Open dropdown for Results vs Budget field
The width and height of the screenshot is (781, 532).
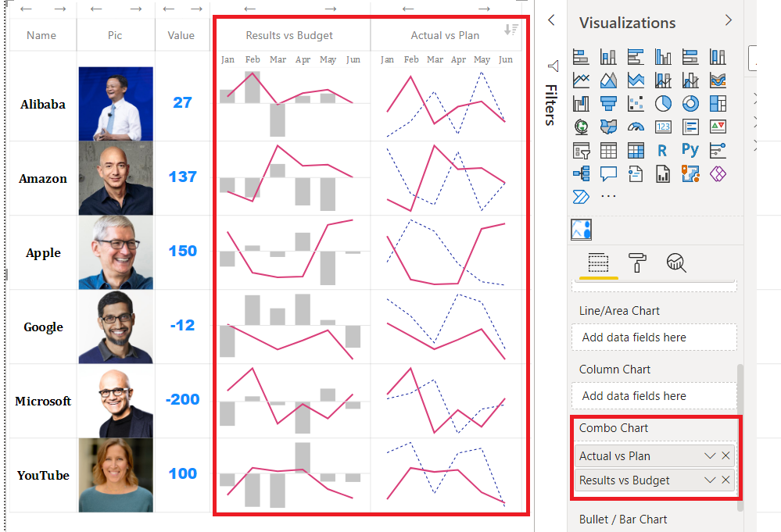pos(710,480)
